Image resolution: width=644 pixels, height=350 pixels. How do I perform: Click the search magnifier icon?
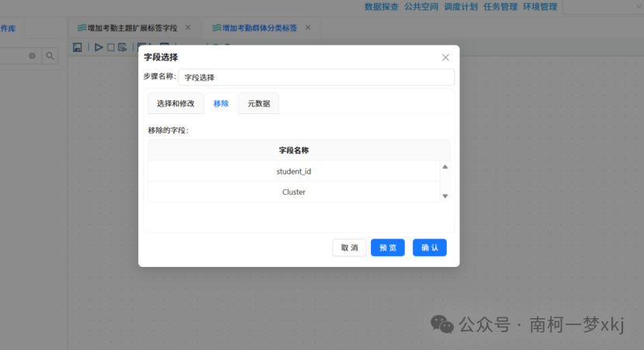(x=50, y=56)
